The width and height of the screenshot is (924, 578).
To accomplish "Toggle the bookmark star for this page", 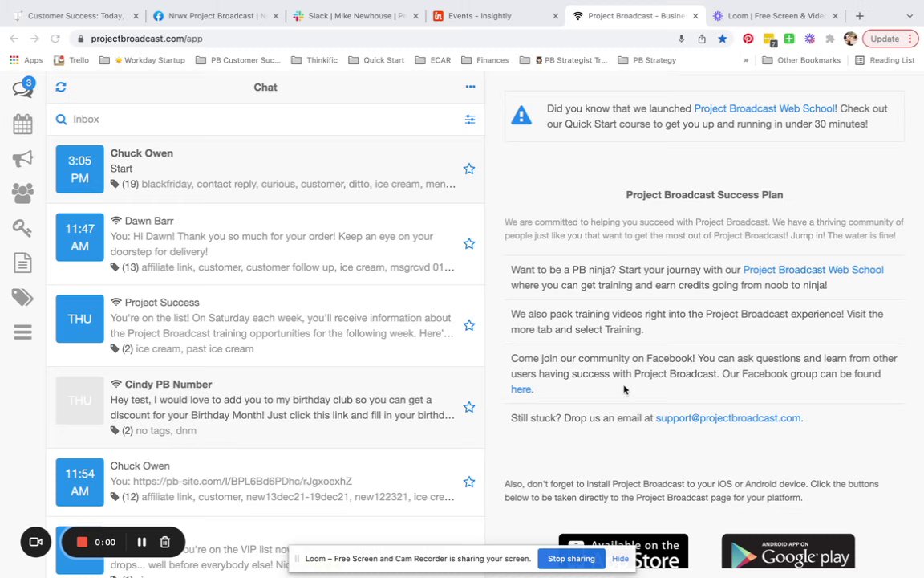I will pyautogui.click(x=723, y=39).
